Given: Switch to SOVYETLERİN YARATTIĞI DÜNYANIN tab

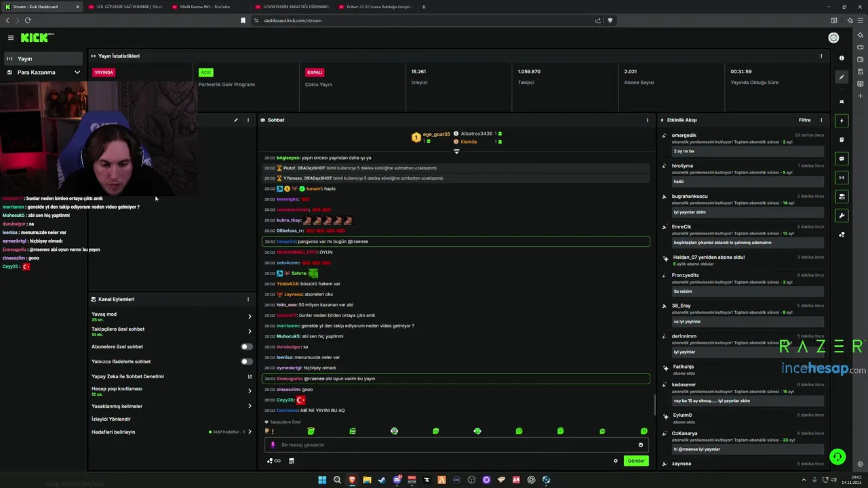Looking at the screenshot, I should 292,7.
